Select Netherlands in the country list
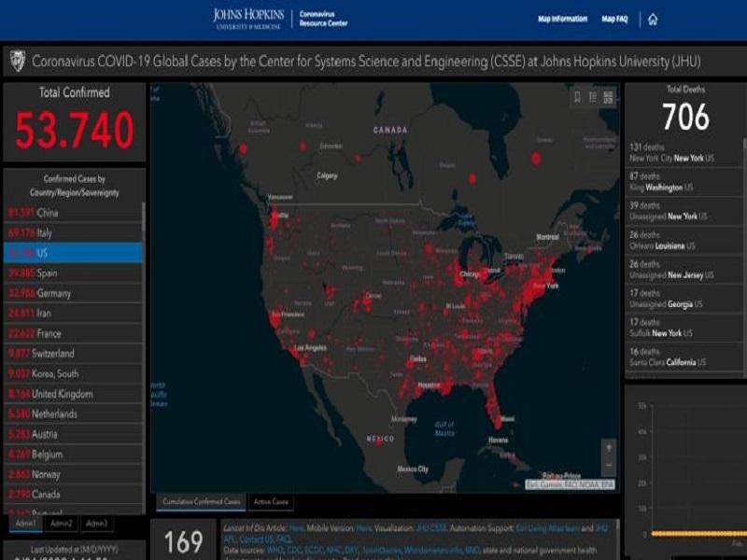Image resolution: width=747 pixels, height=560 pixels. (x=73, y=413)
